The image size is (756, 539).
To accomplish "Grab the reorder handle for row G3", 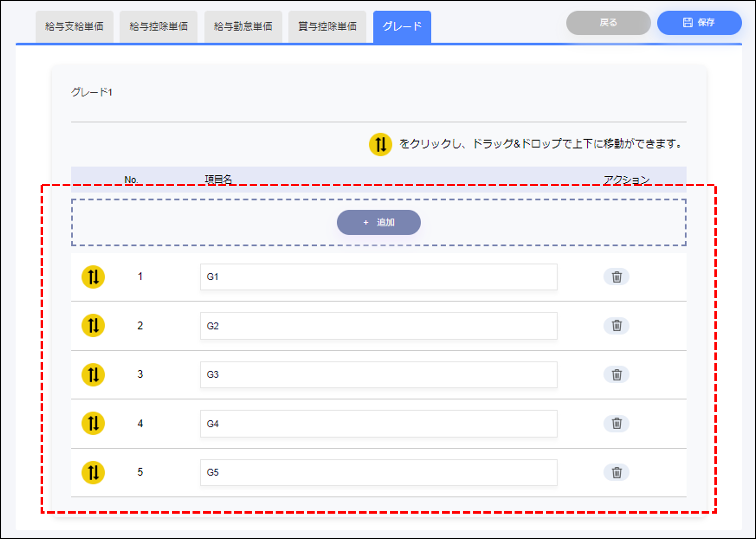I will (x=93, y=375).
